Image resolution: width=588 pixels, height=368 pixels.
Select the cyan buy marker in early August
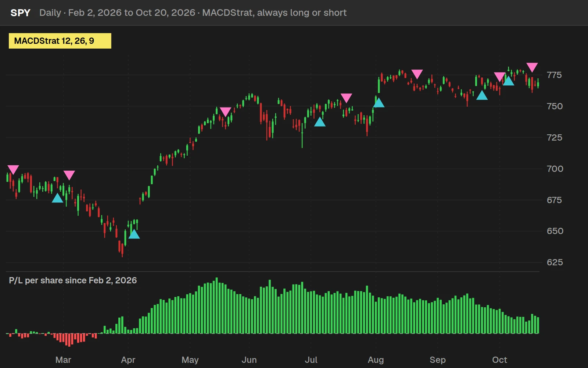(379, 103)
